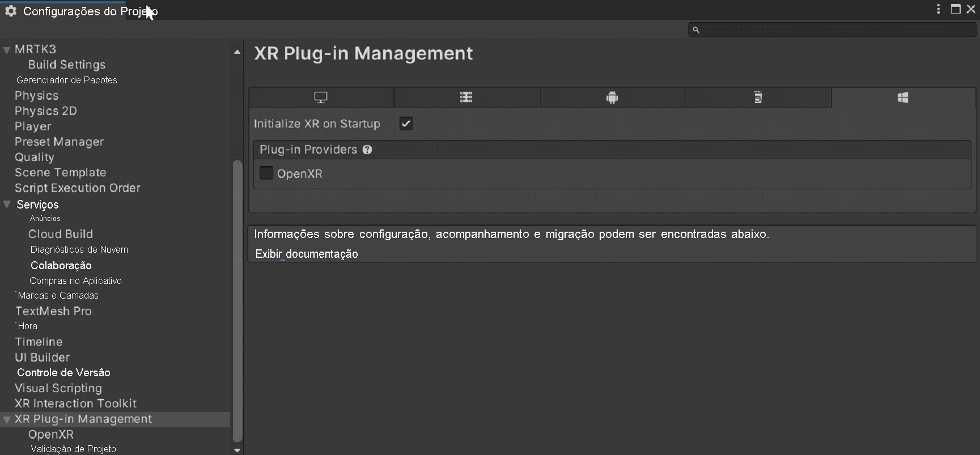The width and height of the screenshot is (980, 455).
Task: Open Preset Manager settings
Action: click(60, 142)
